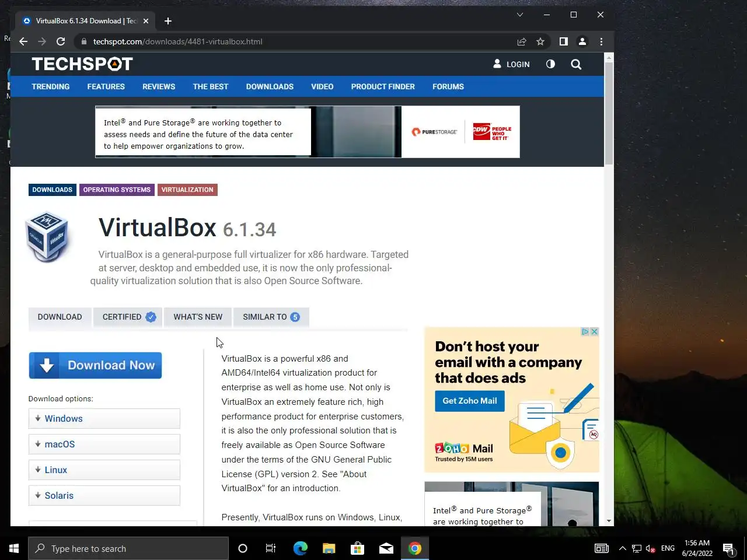The width and height of the screenshot is (747, 560).
Task: Choose the Windows download option
Action: 104,418
